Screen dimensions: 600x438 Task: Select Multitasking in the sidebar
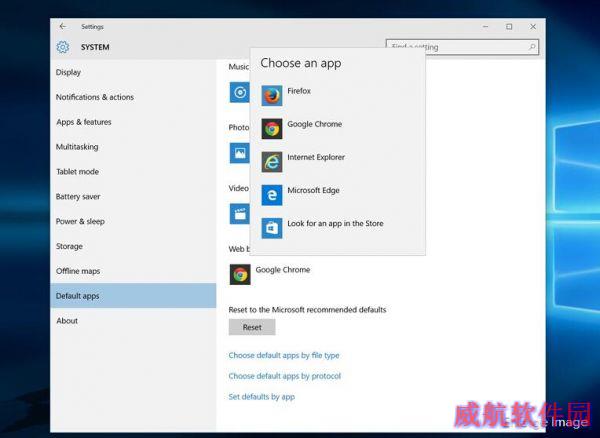[x=133, y=147]
